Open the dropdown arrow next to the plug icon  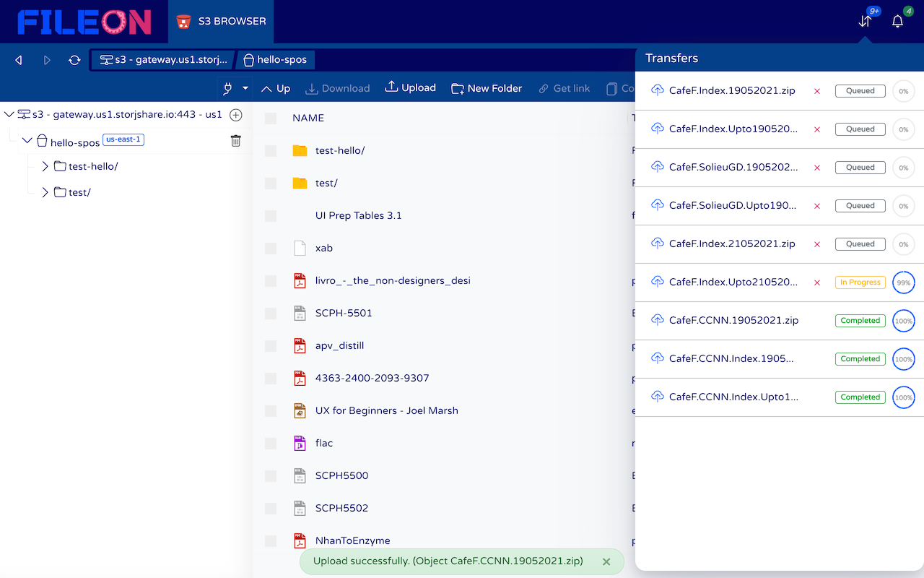coord(244,87)
